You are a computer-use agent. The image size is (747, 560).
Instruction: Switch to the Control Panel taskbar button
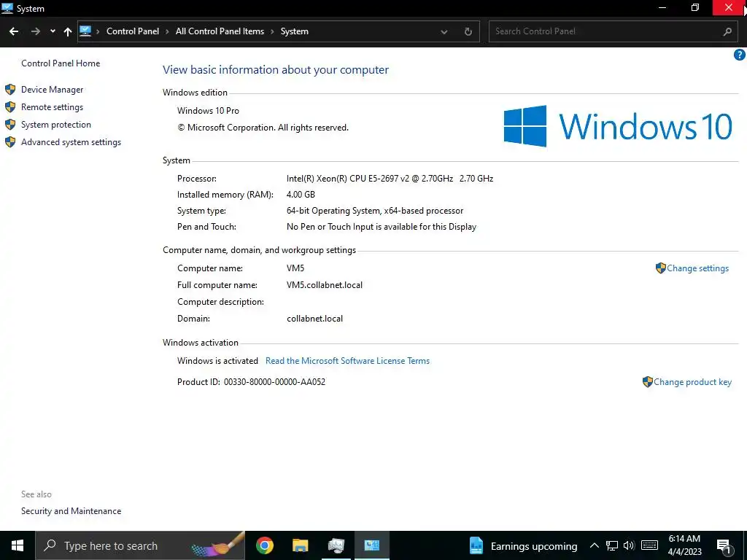click(371, 545)
